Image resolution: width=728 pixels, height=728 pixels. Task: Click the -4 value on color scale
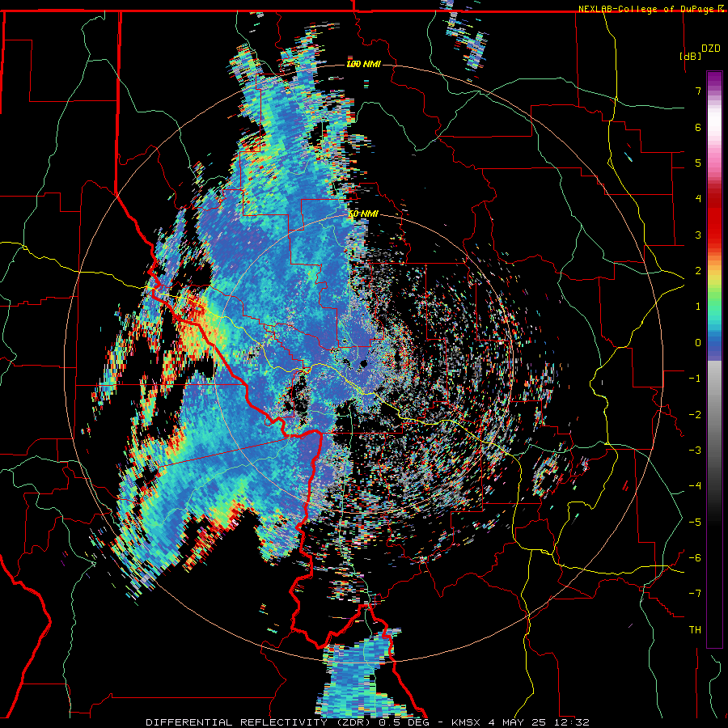tap(695, 485)
